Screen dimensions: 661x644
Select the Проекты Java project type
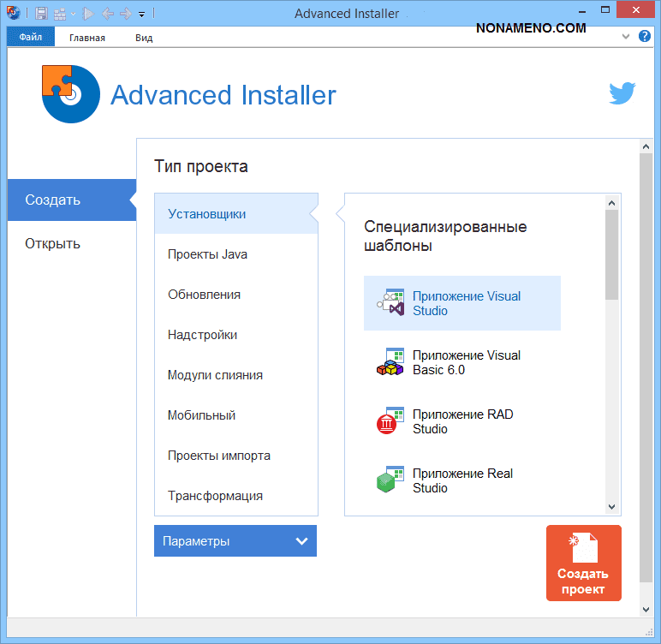208,254
